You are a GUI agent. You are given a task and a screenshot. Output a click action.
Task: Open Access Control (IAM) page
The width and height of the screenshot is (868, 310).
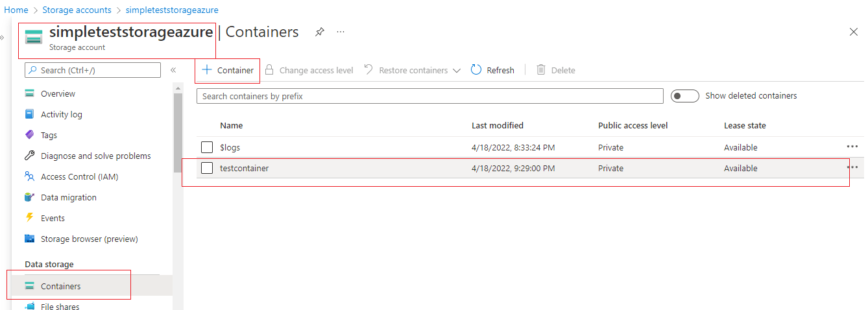[x=79, y=176]
